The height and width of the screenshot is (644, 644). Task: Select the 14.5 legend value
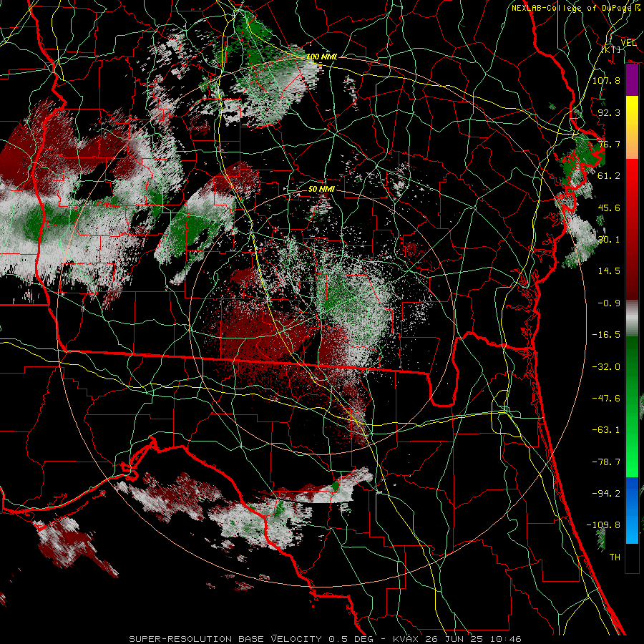(609, 271)
